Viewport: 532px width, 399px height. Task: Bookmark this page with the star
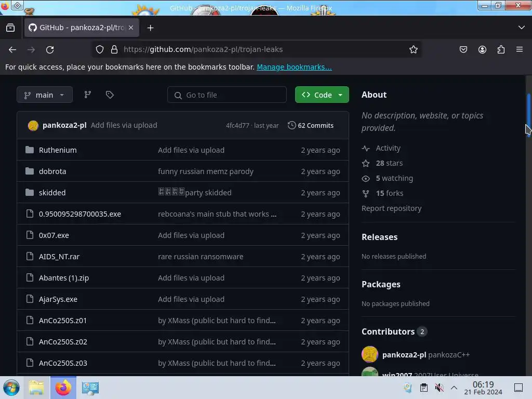(x=413, y=49)
